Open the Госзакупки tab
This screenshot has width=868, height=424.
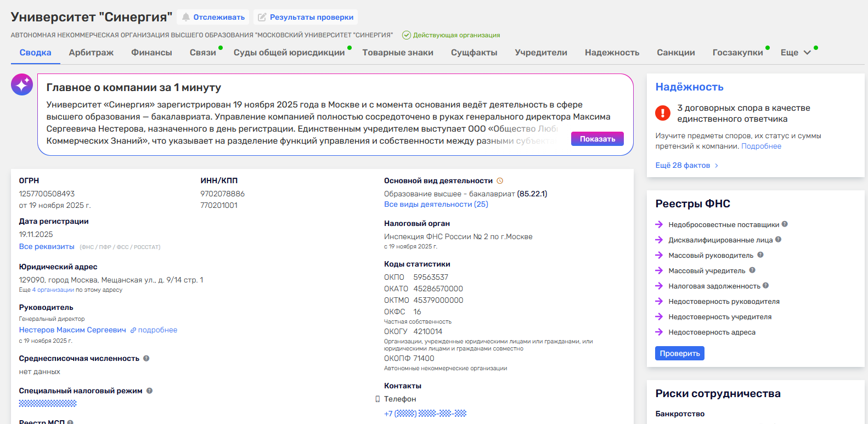tap(737, 53)
